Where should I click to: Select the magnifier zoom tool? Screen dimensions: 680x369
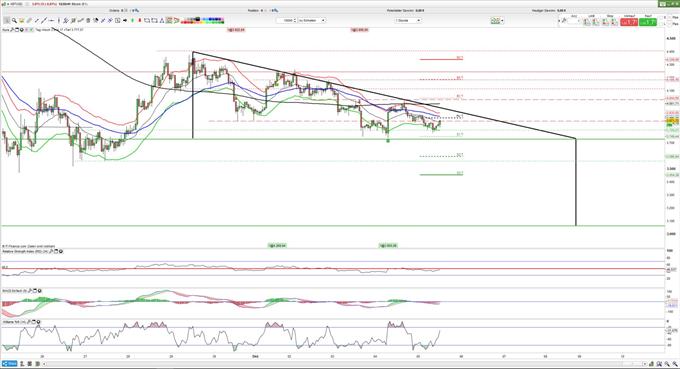pos(14,20)
